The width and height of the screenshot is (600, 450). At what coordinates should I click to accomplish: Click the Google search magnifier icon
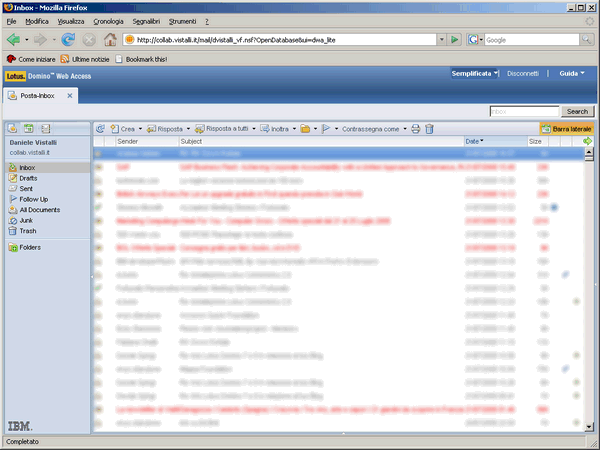(586, 39)
